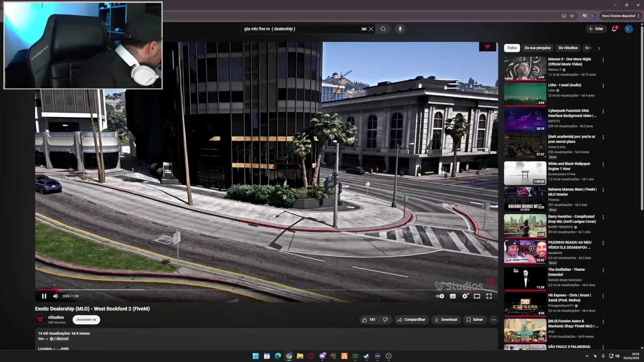The width and height of the screenshot is (644, 362).
Task: Dislike the video with the thumbs-down icon
Action: 385,320
